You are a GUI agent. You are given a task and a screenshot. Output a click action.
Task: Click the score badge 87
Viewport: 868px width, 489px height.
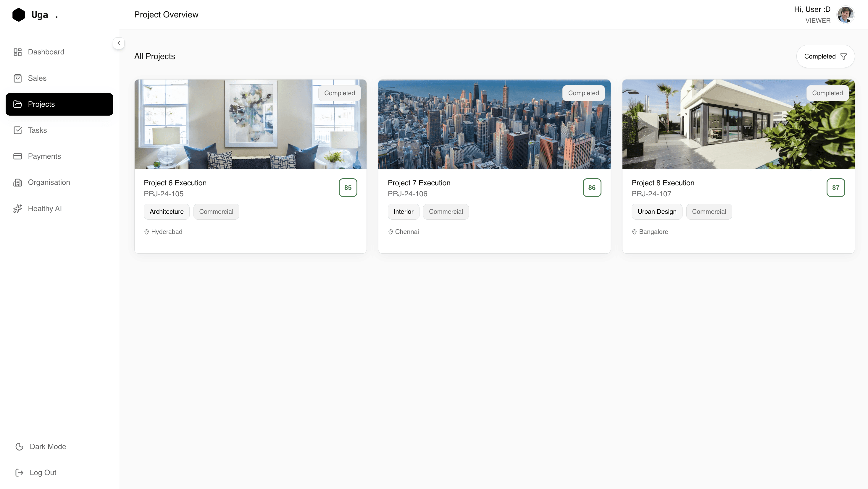click(x=835, y=187)
